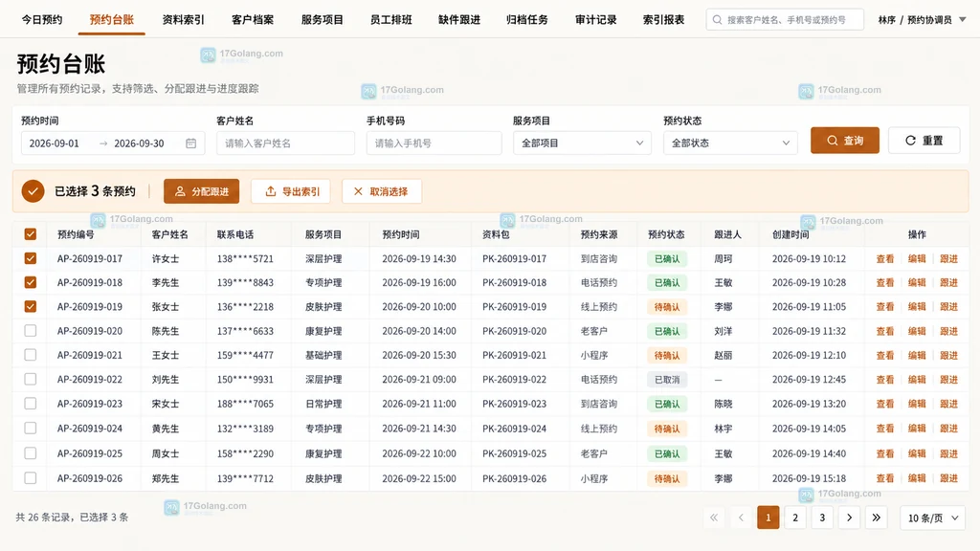Click package cell PK-260919-020
The image size is (980, 551).
click(514, 331)
